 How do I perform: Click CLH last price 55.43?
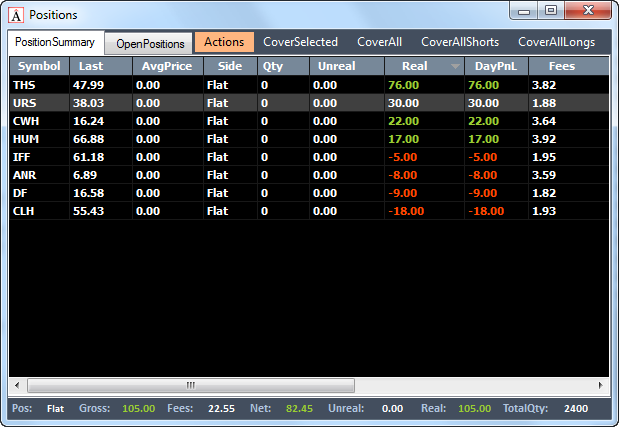click(x=88, y=211)
